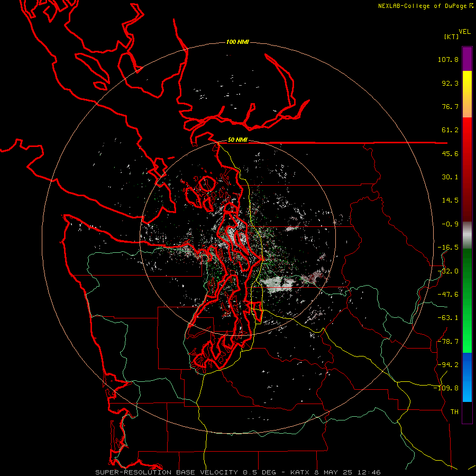Click the -16.5 velocity scale value

pos(448,248)
